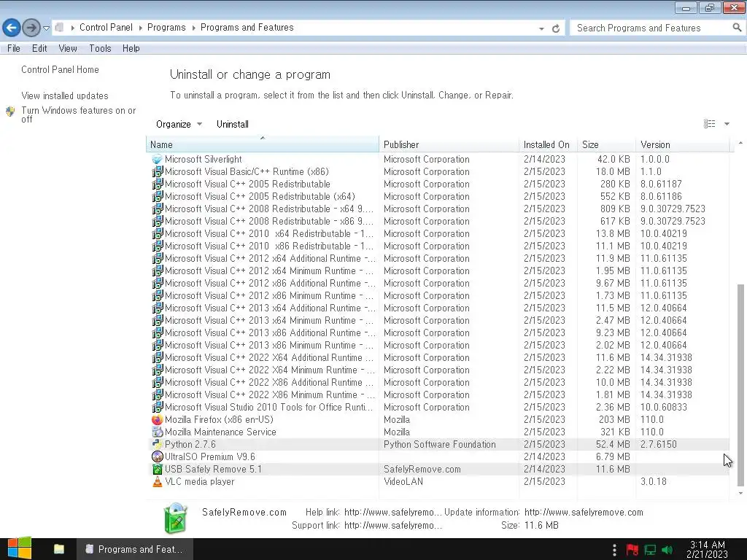Viewport: 747px width, 560px height.
Task: Click the Control Panel breadcrumb
Action: click(x=106, y=28)
